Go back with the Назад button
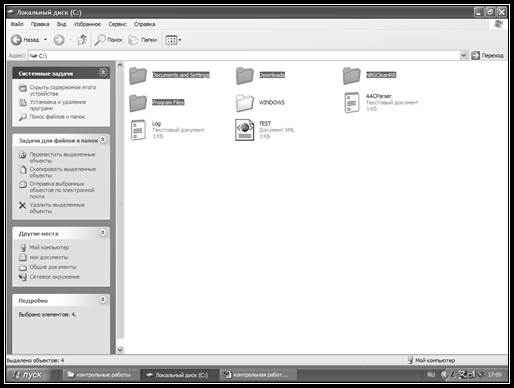The image size is (514, 388). coord(25,40)
